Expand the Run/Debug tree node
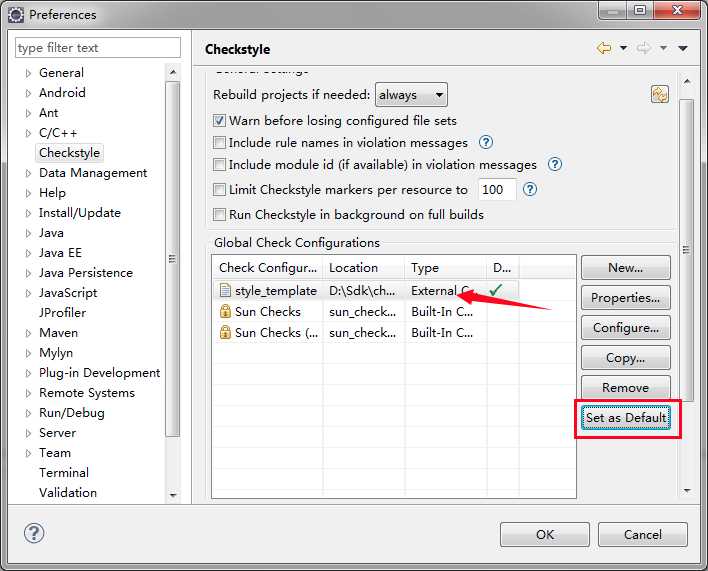The image size is (708, 571). 28,413
